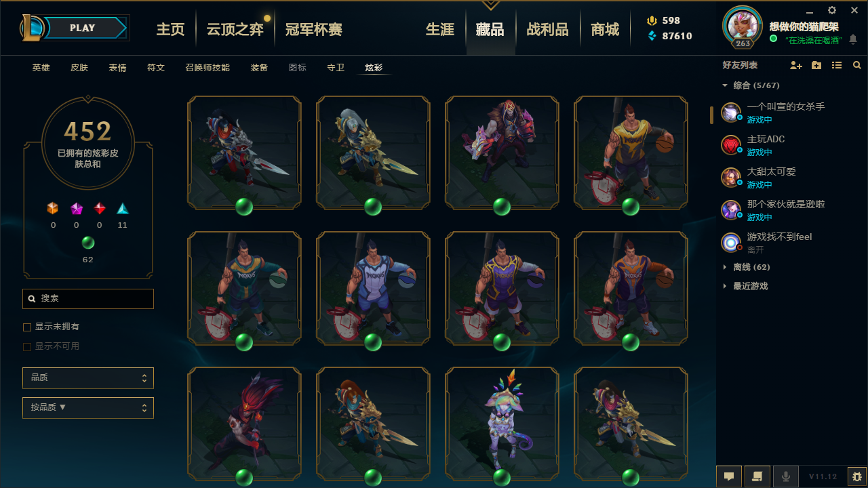The image size is (868, 488).
Task: Click the green chroma gem counter
Action: (x=88, y=243)
